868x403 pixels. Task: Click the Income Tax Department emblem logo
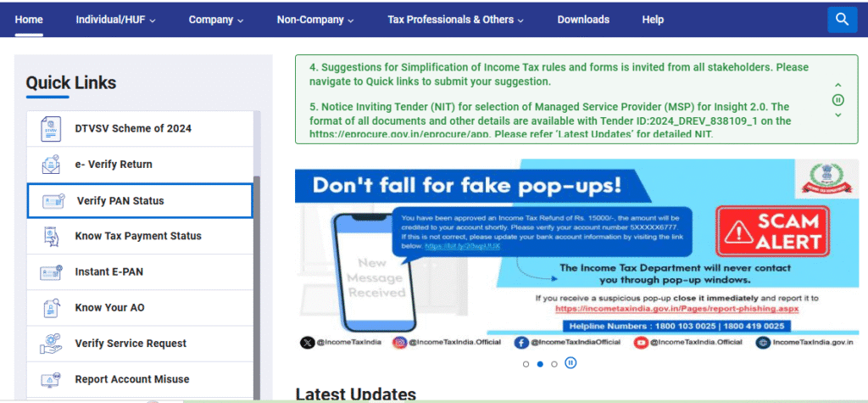[x=827, y=178]
